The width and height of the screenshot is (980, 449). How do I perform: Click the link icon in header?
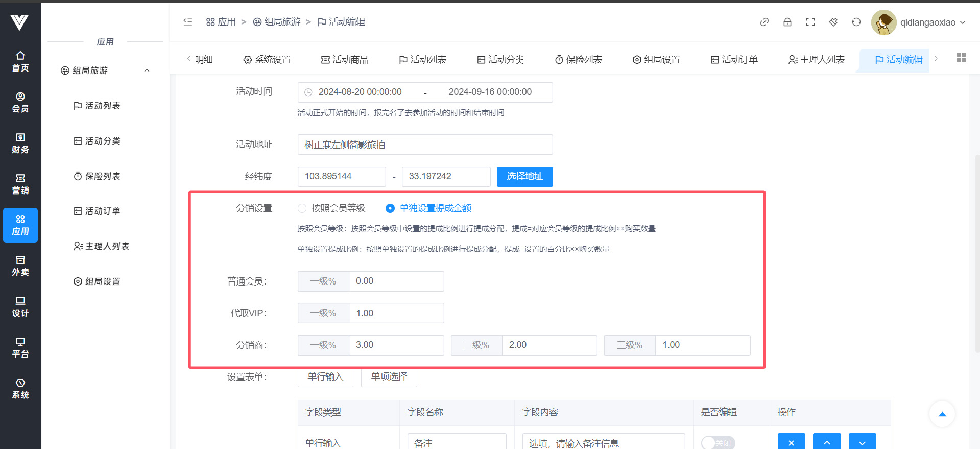point(764,22)
